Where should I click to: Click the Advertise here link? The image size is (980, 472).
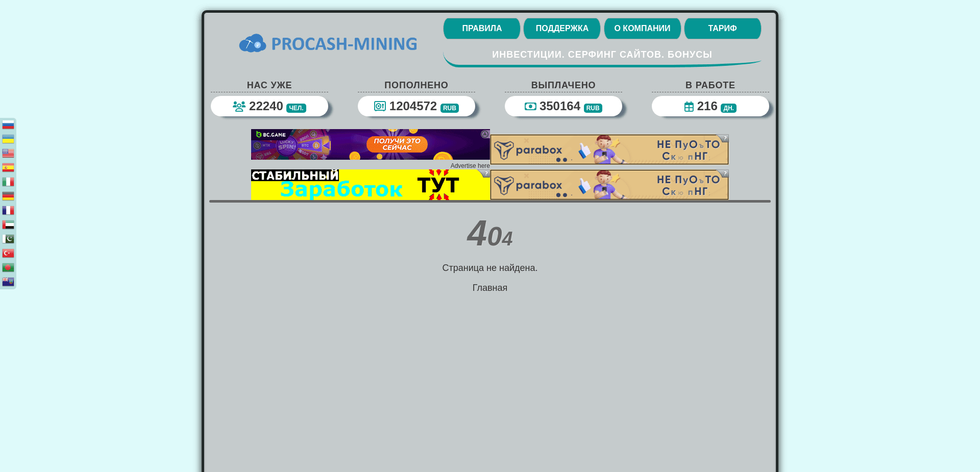(x=470, y=165)
